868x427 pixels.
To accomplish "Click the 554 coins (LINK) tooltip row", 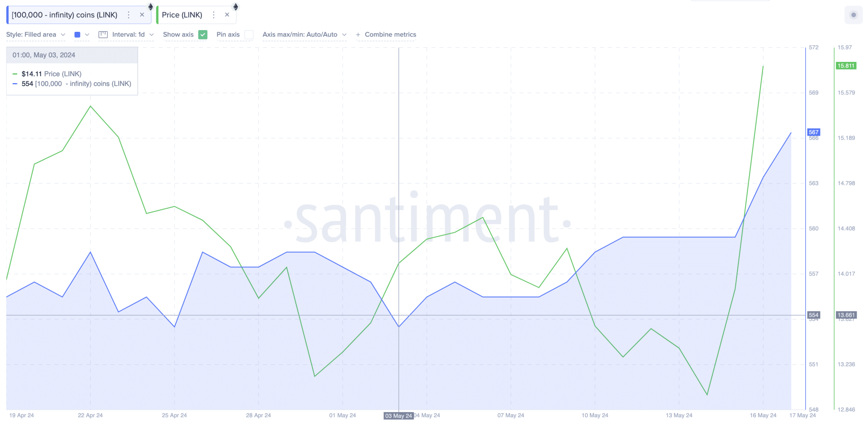I will pos(72,84).
